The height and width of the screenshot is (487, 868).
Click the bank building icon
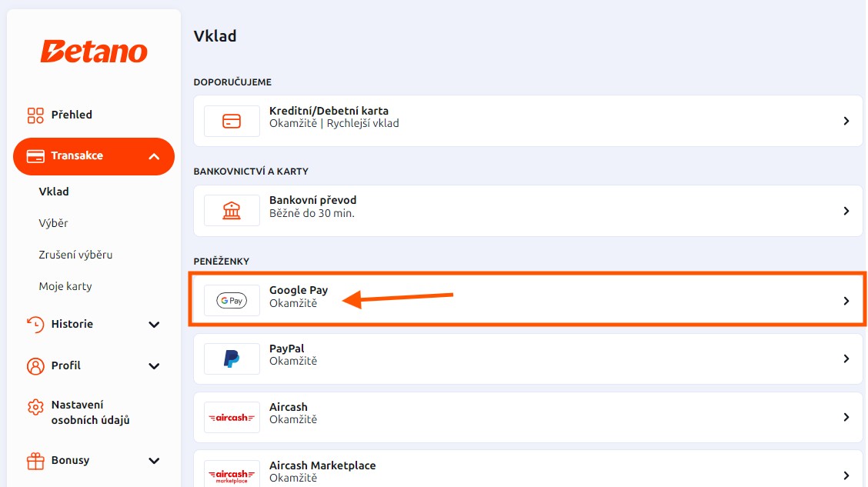232,210
